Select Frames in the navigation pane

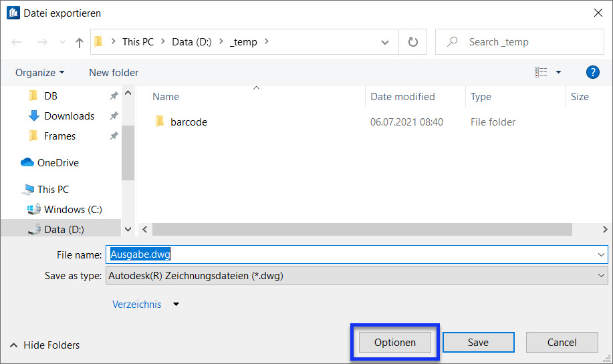[x=59, y=136]
